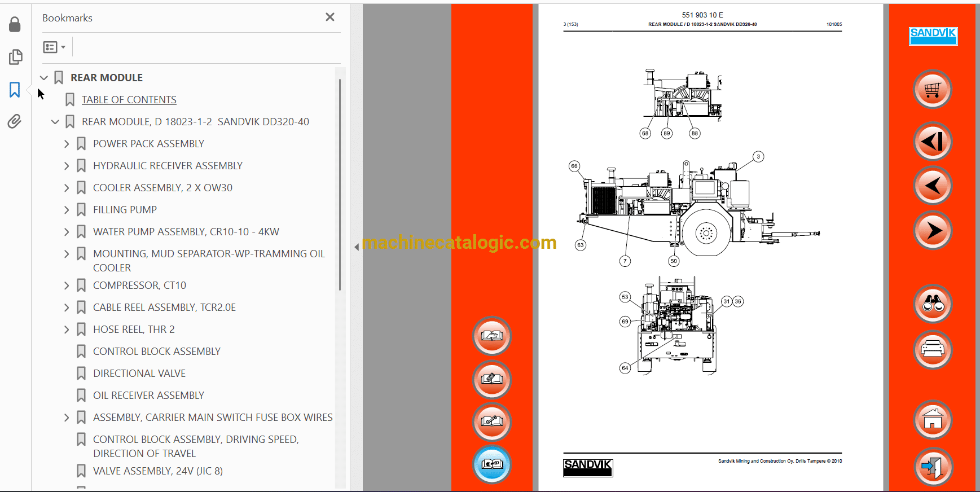
Task: Collapse the top-level REAR MODULE bookmark
Action: coord(44,78)
